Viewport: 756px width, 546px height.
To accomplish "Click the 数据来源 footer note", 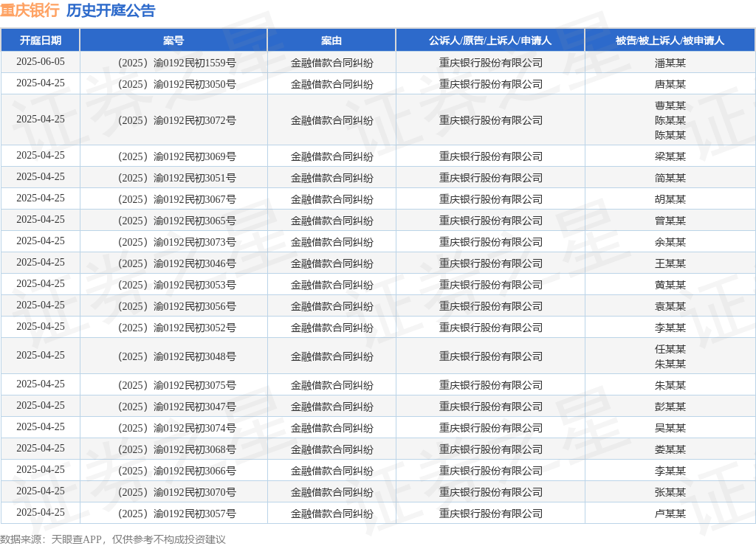I will [x=113, y=539].
